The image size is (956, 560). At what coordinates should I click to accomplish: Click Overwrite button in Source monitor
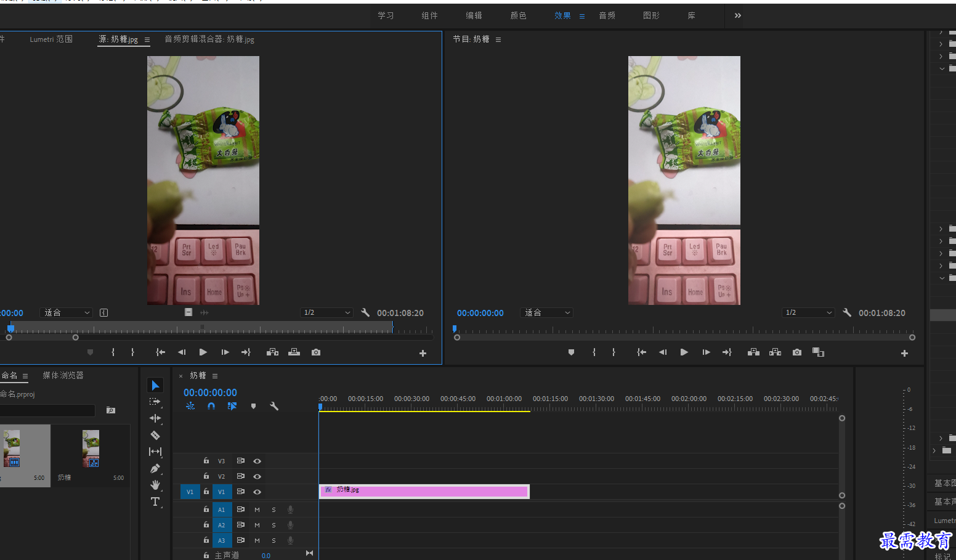click(x=294, y=352)
